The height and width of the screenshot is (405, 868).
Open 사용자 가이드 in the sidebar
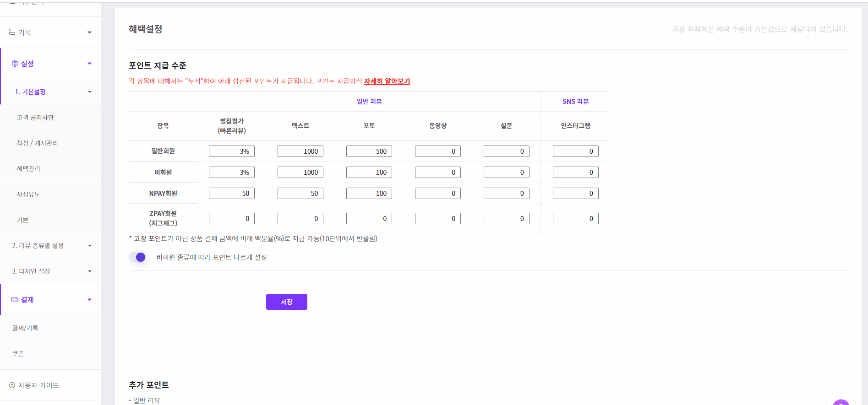point(38,385)
